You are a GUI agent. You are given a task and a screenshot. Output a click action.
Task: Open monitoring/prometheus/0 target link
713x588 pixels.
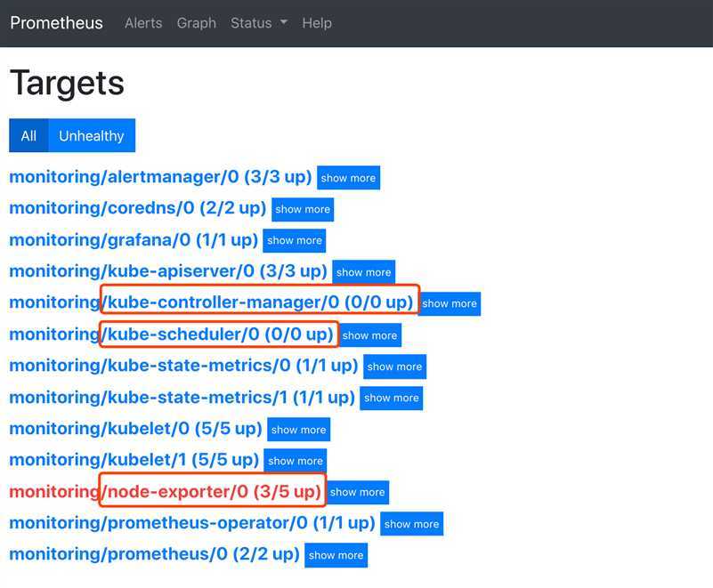pos(154,554)
